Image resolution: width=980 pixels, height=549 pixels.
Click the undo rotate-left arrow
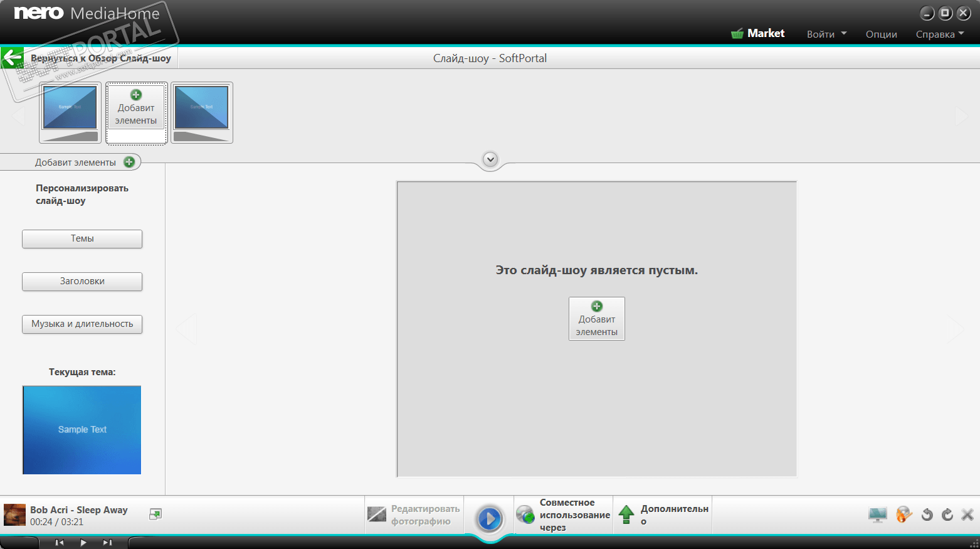click(x=927, y=514)
